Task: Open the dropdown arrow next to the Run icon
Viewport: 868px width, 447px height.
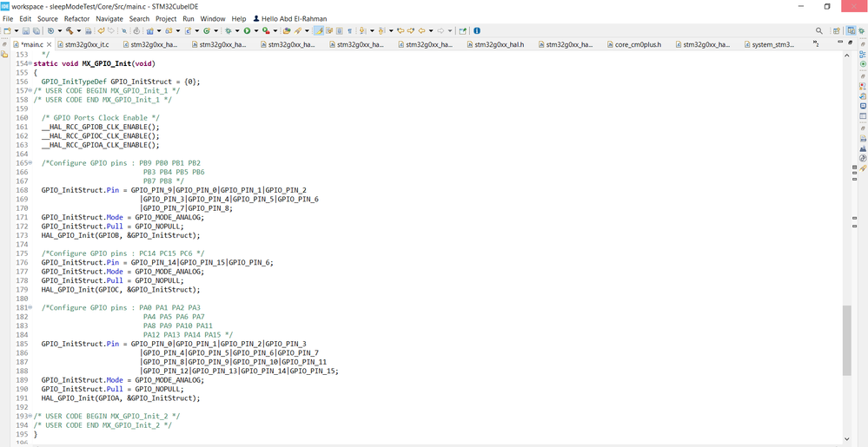Action: click(x=256, y=30)
